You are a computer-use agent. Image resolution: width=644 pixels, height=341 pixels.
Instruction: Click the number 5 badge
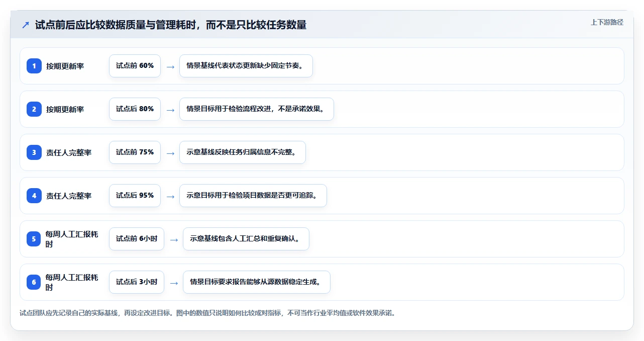click(34, 239)
